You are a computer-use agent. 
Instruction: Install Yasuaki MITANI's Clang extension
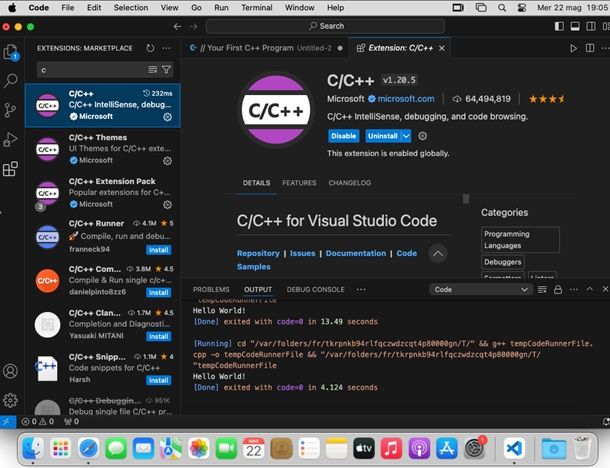tap(159, 336)
